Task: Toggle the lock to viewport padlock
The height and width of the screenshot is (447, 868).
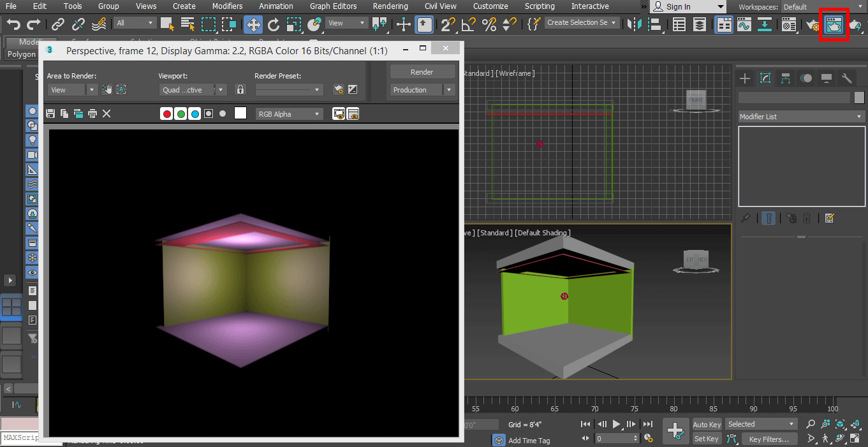Action: point(240,90)
